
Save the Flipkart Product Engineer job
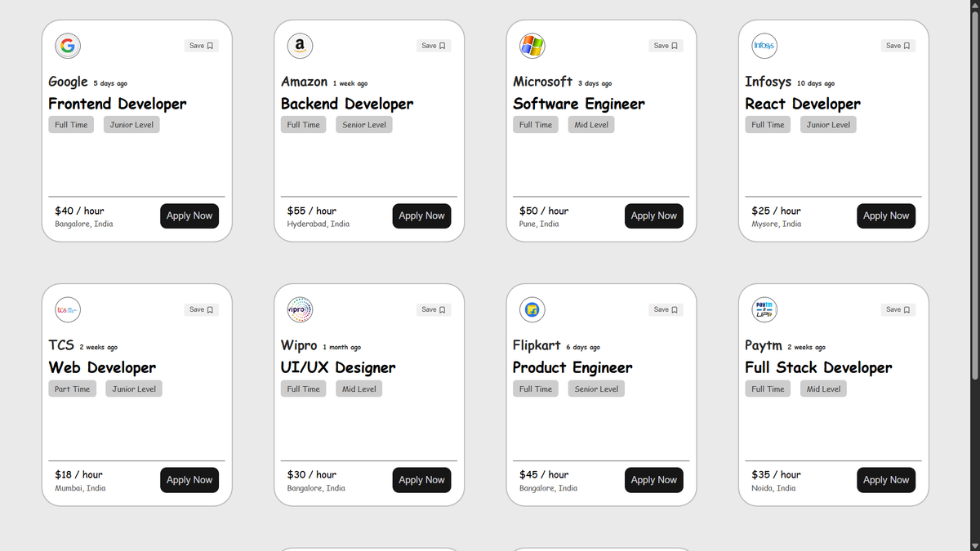point(666,309)
